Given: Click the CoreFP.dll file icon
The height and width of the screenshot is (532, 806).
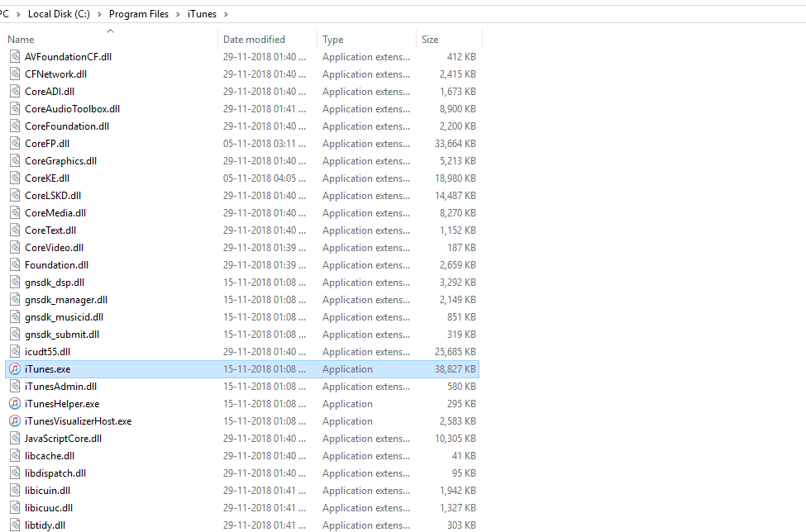Looking at the screenshot, I should (x=15, y=143).
